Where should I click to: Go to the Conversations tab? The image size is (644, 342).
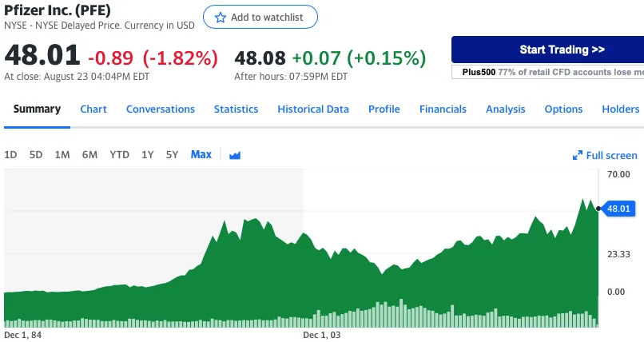(x=161, y=109)
